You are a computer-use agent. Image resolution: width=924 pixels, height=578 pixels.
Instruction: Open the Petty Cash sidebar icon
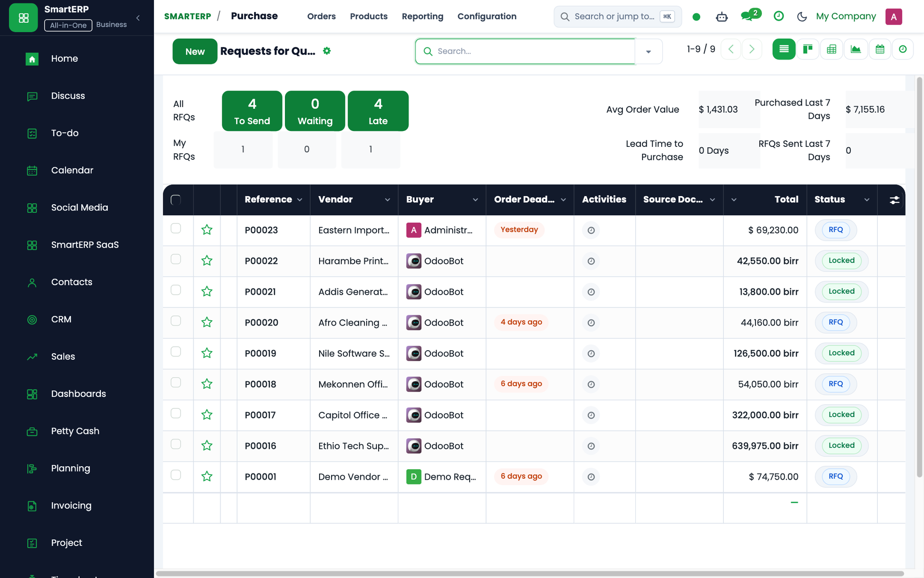(32, 431)
